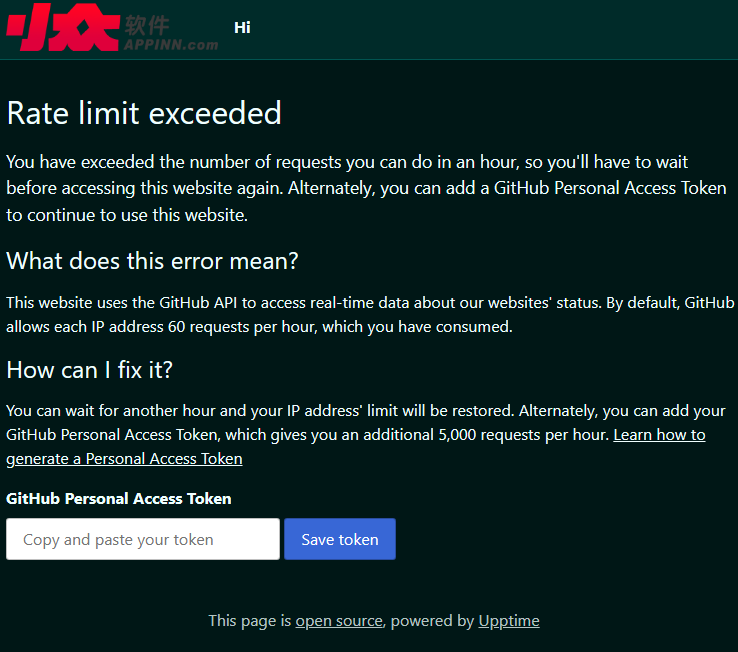Click the What does this error mean heading
Screen dimensions: 738x652
point(152,261)
